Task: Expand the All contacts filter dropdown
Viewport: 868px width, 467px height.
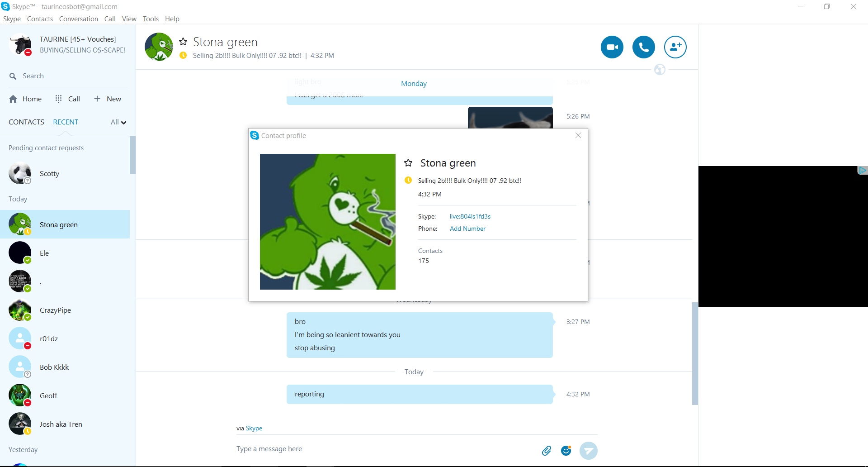Action: (x=118, y=122)
